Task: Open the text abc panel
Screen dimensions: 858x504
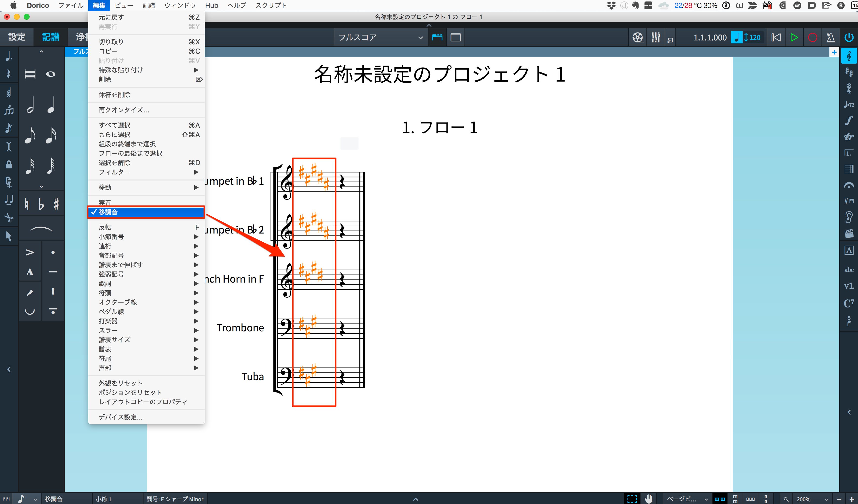Action: 849,270
